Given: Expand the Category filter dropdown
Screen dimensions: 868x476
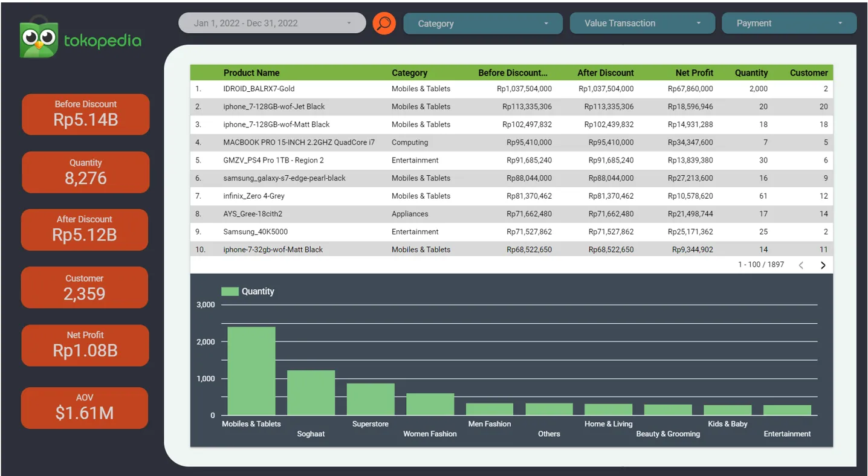Looking at the screenshot, I should (483, 24).
